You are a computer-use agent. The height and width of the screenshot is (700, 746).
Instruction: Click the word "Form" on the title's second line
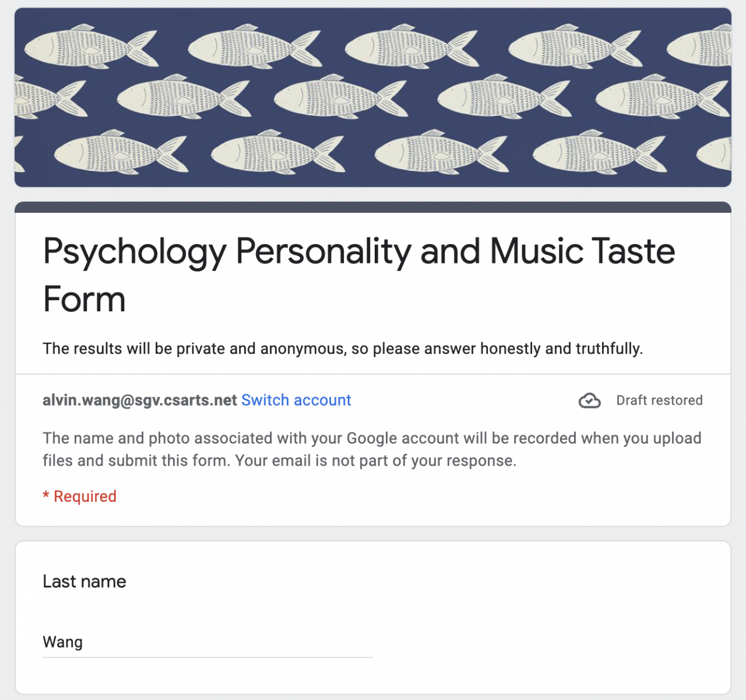85,300
